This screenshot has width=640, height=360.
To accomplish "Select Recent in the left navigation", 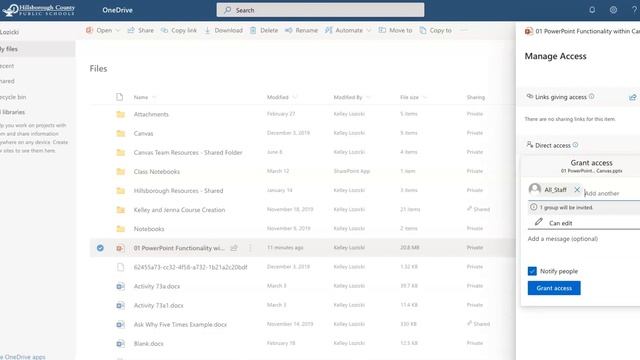I will (7, 66).
